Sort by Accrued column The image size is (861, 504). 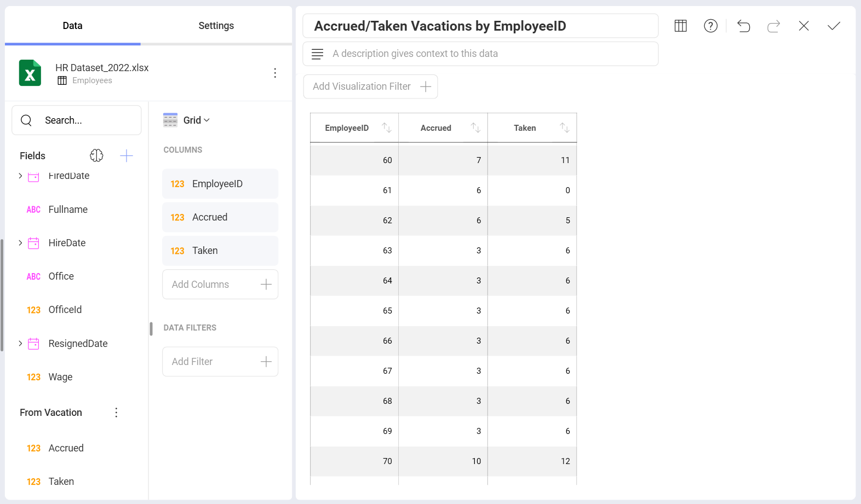(475, 128)
